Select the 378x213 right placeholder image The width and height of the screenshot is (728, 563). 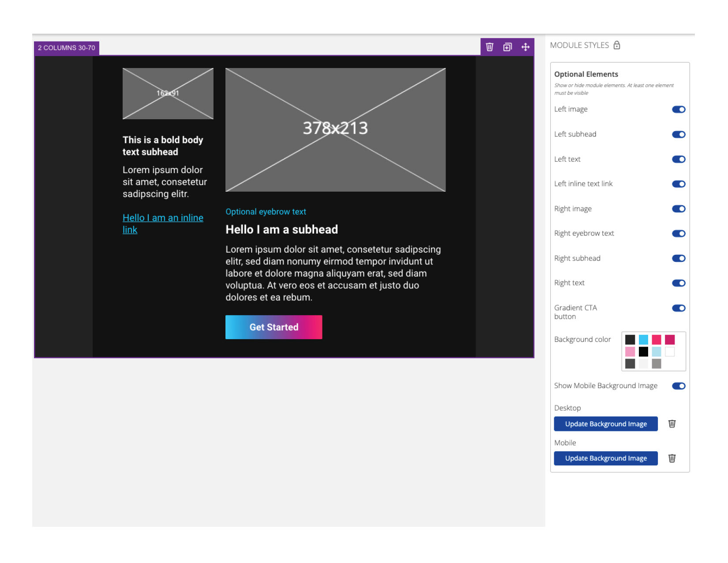coord(335,130)
